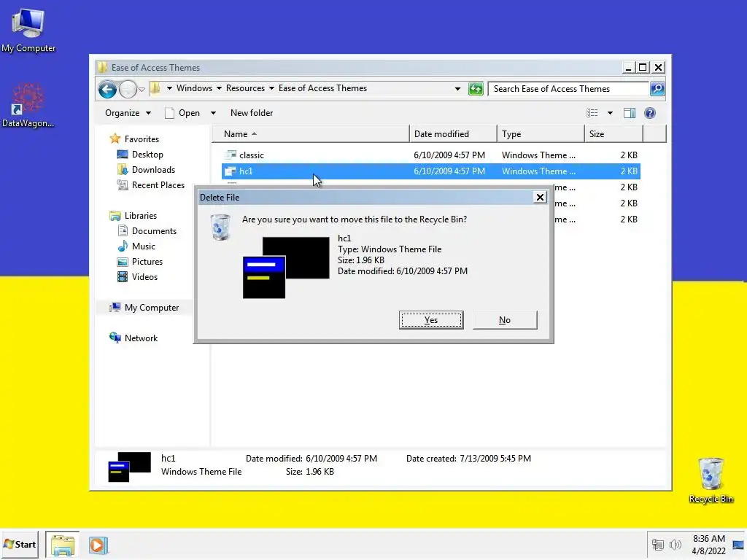The image size is (747, 560).
Task: Click the search magnifier button
Action: point(657,88)
